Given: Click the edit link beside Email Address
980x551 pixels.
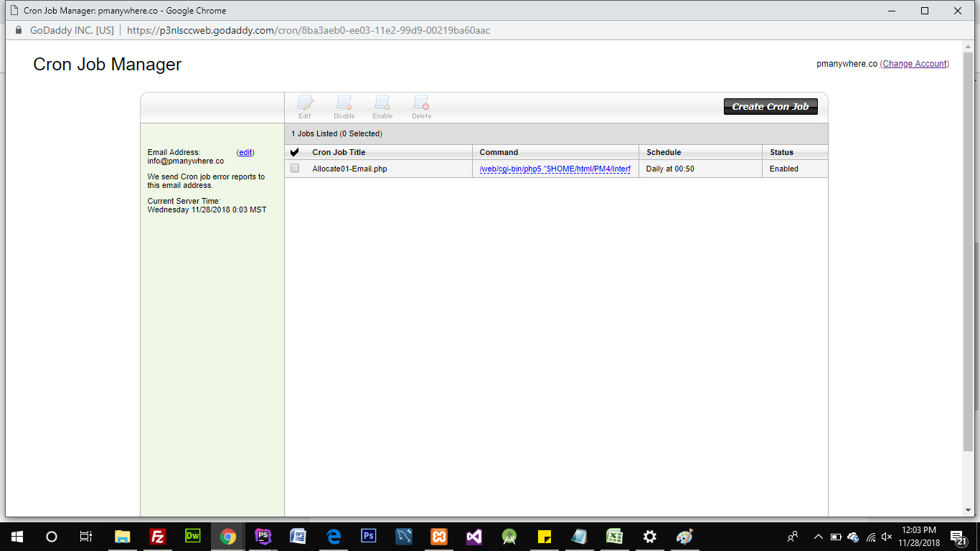Looking at the screenshot, I should point(245,152).
